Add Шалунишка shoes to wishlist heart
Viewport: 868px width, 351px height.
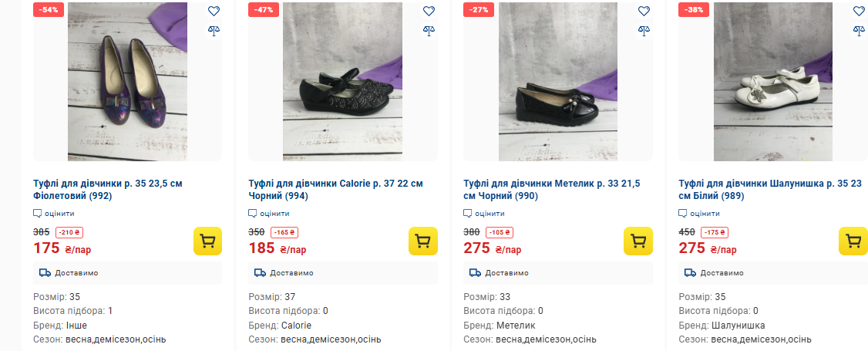click(859, 12)
